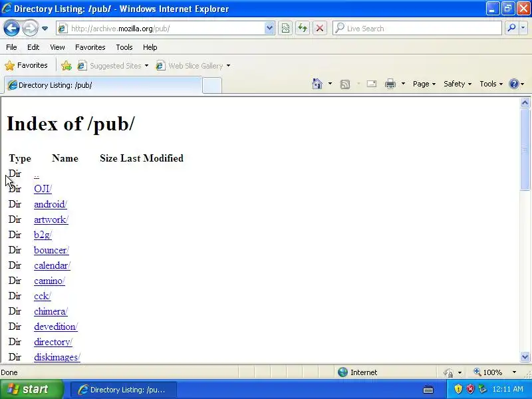532x399 pixels.
Task: Open Suggested Sites favorites link
Action: pyautogui.click(x=113, y=65)
